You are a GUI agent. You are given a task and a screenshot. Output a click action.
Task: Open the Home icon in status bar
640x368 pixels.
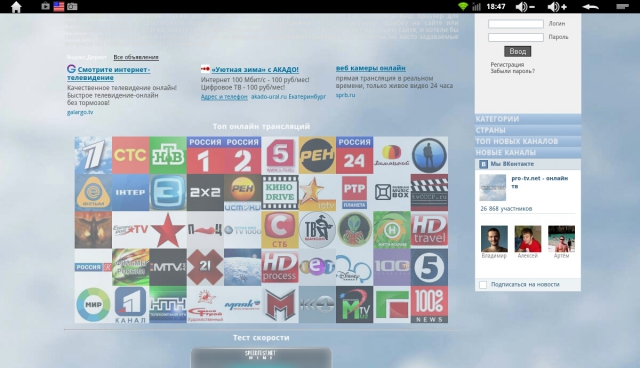[16, 7]
